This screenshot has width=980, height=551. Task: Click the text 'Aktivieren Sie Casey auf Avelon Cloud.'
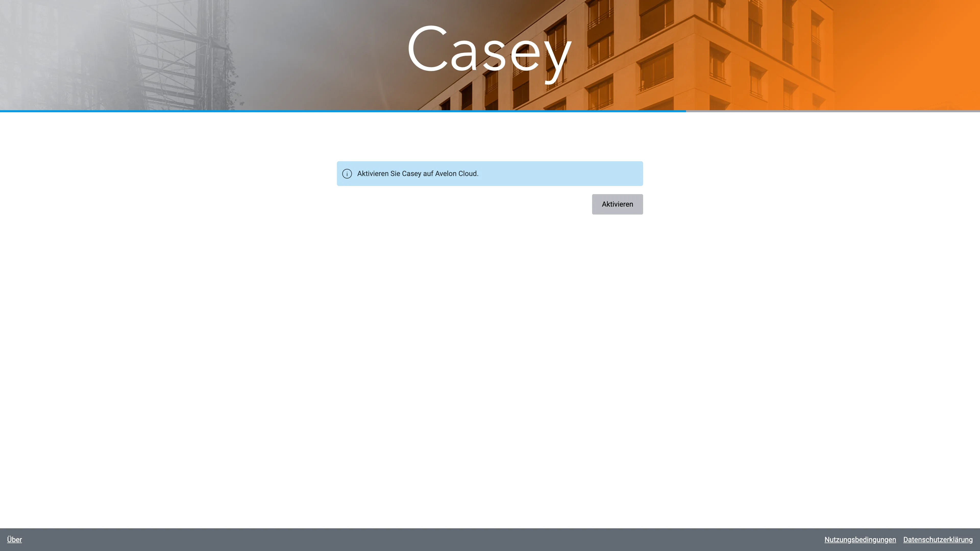pyautogui.click(x=418, y=174)
